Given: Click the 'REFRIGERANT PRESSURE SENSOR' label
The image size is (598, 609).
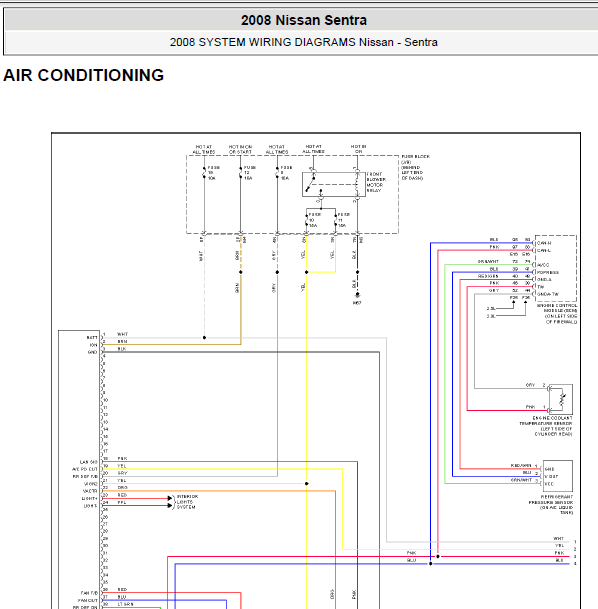Looking at the screenshot, I should 551,499.
